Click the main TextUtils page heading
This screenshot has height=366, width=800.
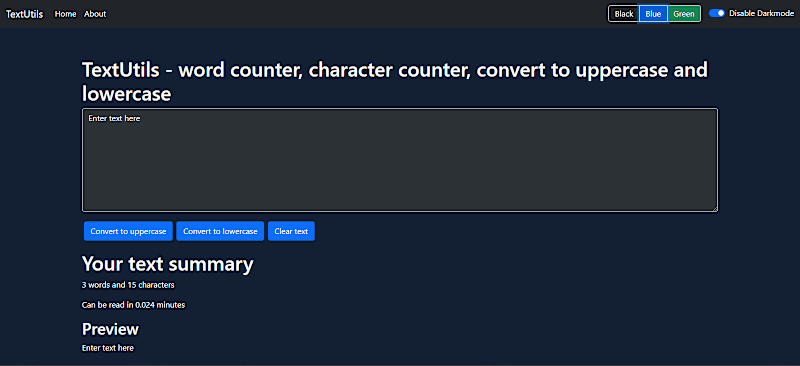[395, 82]
